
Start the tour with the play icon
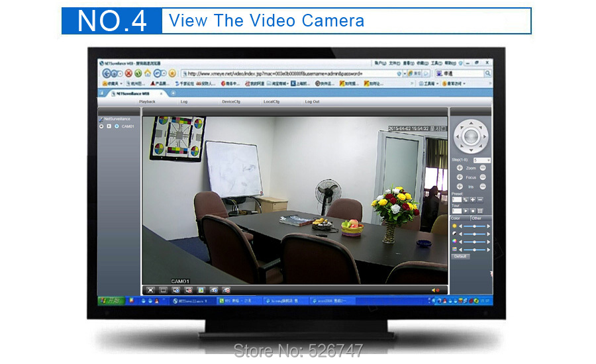tap(466, 210)
